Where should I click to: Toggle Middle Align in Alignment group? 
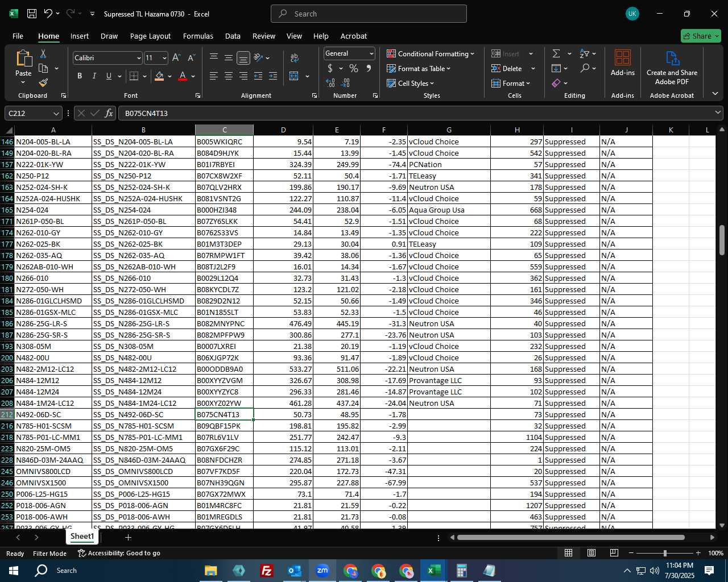click(228, 58)
